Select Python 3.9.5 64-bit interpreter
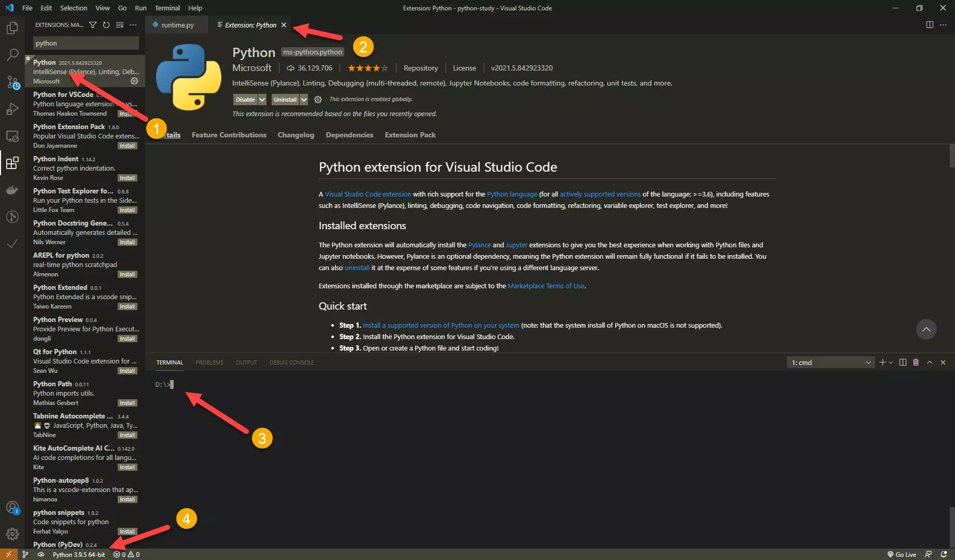The height and width of the screenshot is (560, 955). coord(79,554)
